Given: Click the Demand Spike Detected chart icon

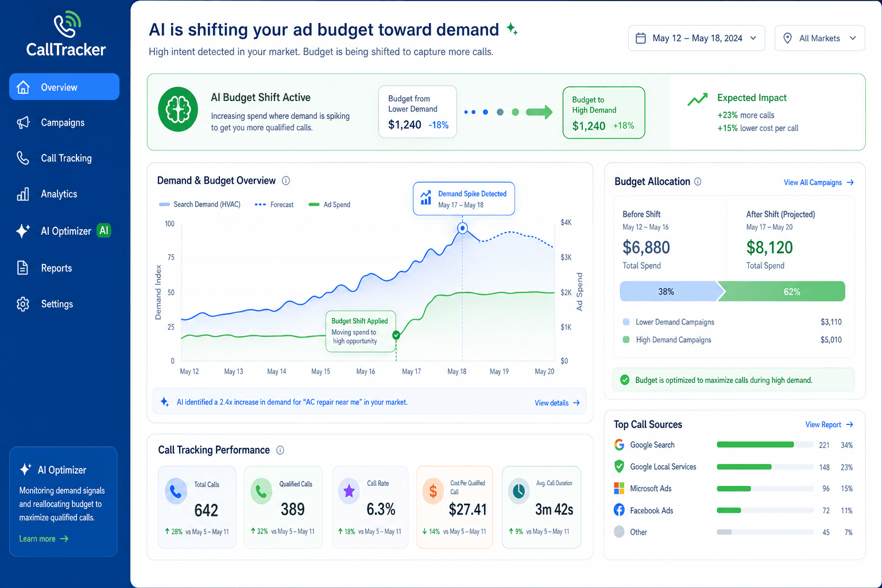Looking at the screenshot, I should pyautogui.click(x=426, y=198).
